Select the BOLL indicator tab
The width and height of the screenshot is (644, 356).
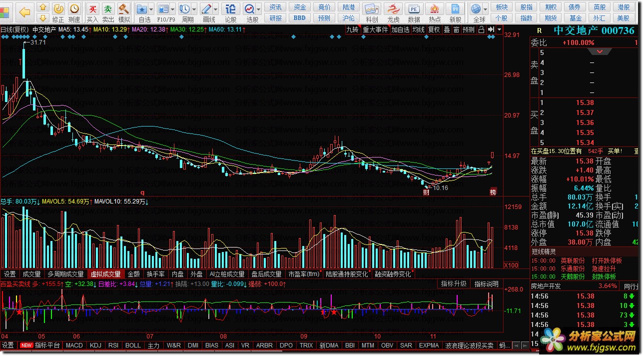133,345
